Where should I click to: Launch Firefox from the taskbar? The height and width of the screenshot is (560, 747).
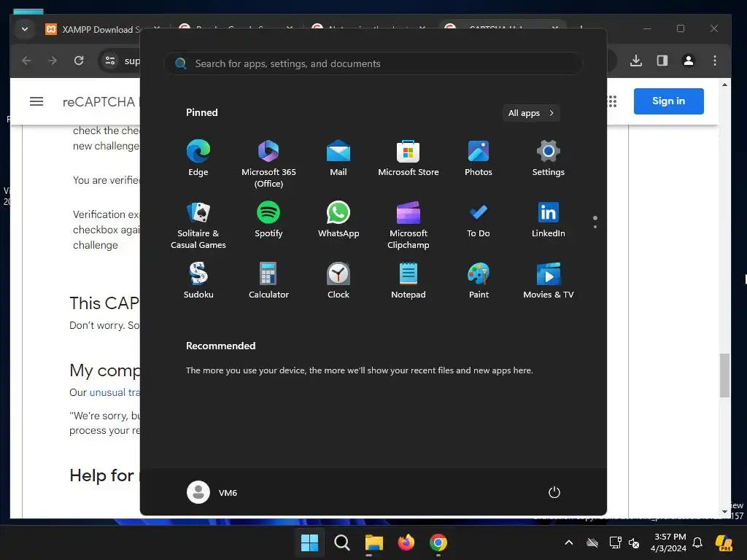(x=406, y=542)
